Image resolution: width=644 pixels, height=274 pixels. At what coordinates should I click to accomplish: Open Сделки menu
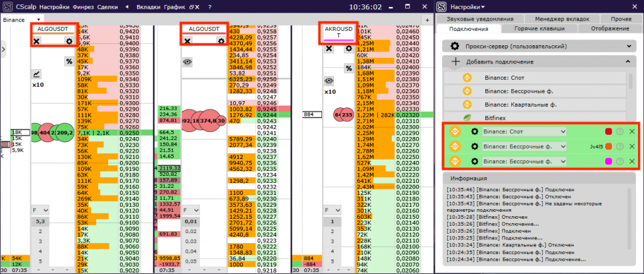(108, 7)
